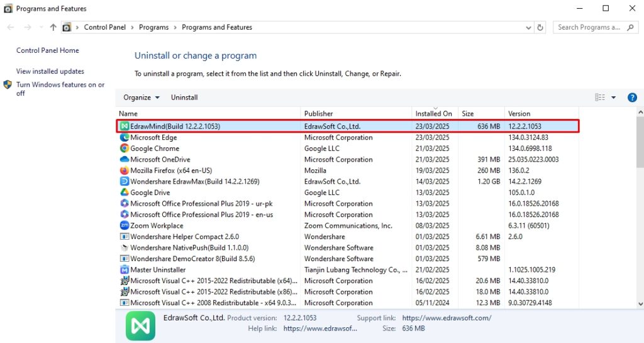Viewport: 644px width, 343px height.
Task: Click the 1.20 GB size cell
Action: pyautogui.click(x=489, y=181)
